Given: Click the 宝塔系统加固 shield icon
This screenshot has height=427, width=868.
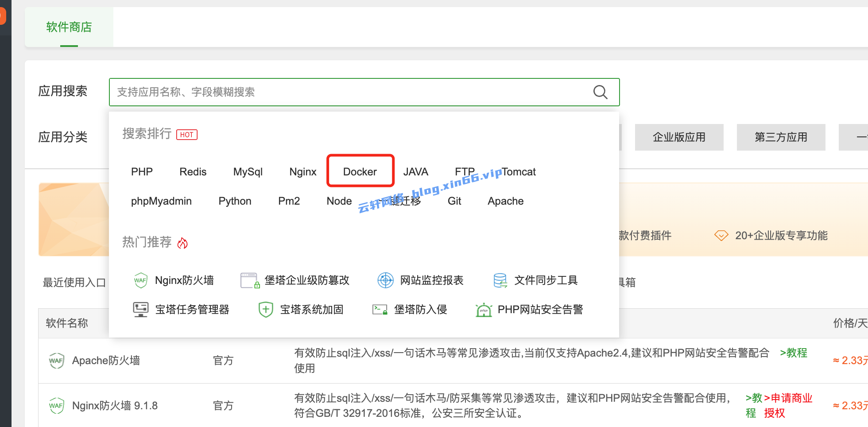Looking at the screenshot, I should 266,310.
